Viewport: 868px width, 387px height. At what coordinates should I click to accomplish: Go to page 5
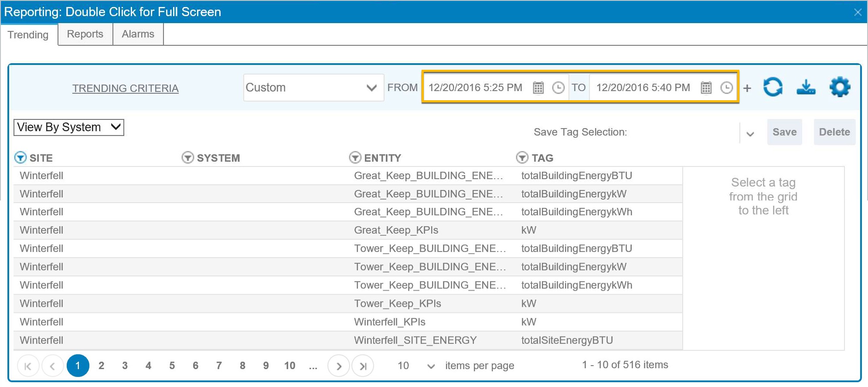[x=172, y=366]
